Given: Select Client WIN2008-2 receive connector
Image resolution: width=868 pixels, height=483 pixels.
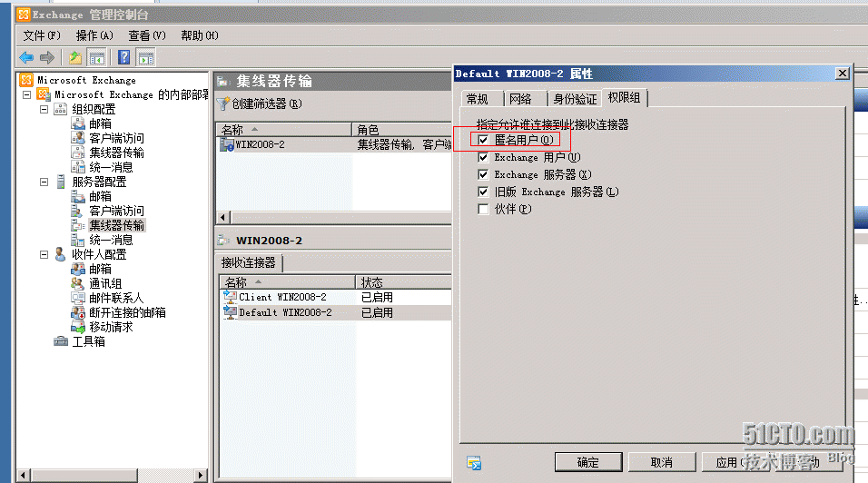Looking at the screenshot, I should 336,297.
